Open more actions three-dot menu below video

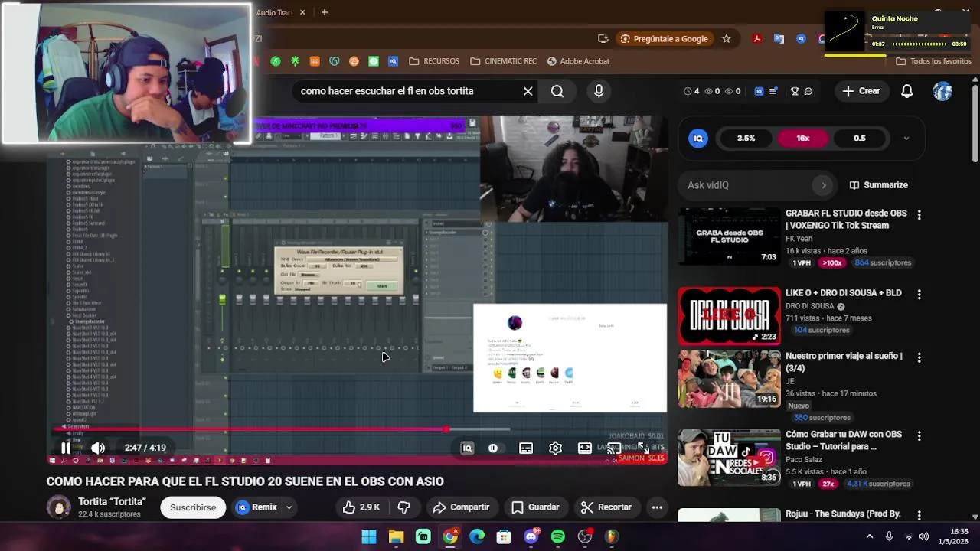(x=657, y=507)
